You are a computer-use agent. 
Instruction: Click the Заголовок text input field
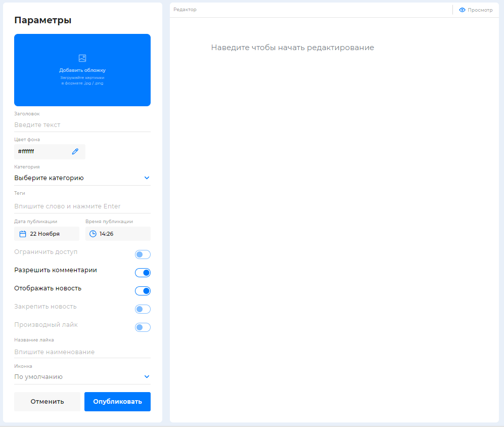tap(82, 125)
